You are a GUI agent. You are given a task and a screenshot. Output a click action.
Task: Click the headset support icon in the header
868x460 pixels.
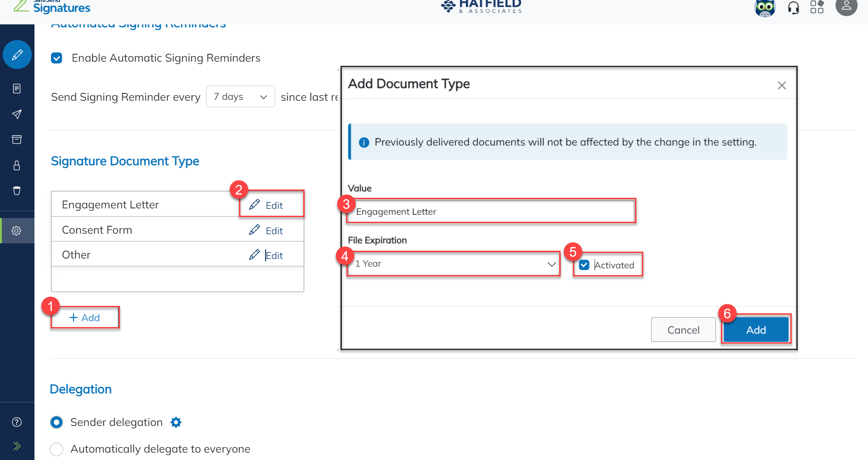point(794,7)
